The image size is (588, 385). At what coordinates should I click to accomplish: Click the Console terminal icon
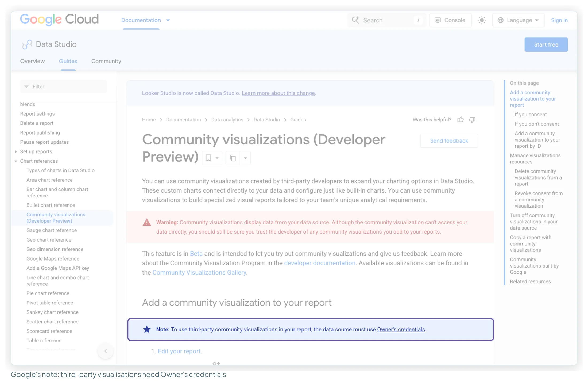(438, 20)
